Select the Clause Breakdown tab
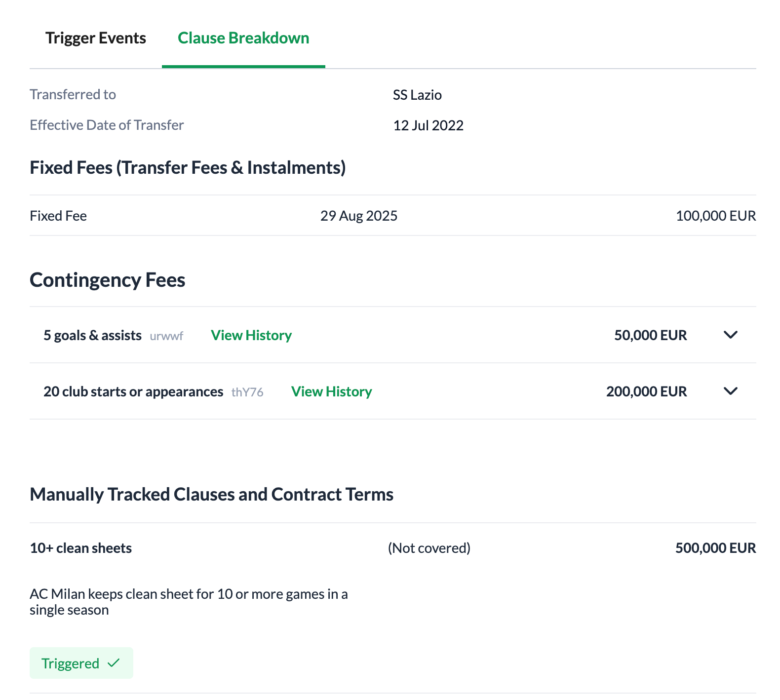780x700 pixels. click(243, 39)
